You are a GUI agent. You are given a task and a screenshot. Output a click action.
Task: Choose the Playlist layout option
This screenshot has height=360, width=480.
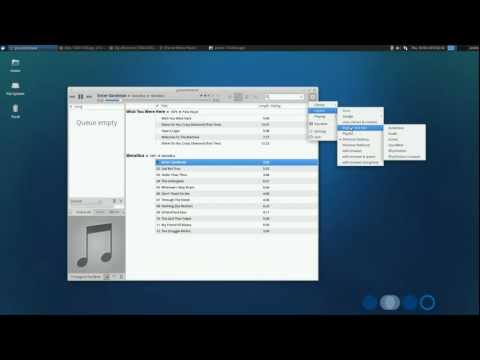[x=360, y=133]
